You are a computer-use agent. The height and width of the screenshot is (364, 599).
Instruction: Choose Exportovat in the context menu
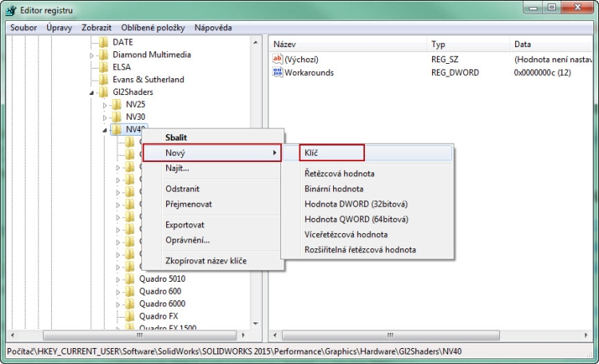coord(212,224)
